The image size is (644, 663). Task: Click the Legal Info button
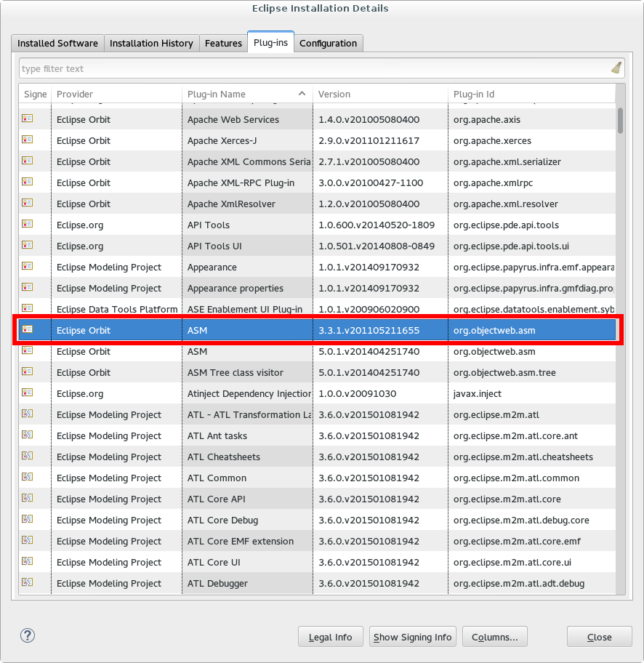[331, 637]
